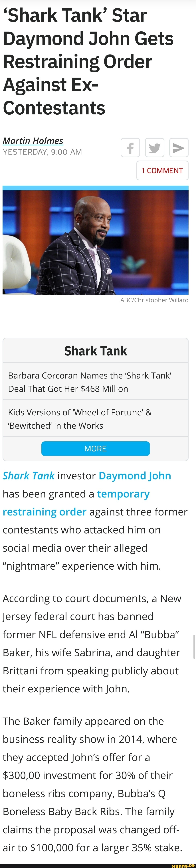The height and width of the screenshot is (868, 196).
Task: Share the article on Twitter
Action: tap(155, 148)
